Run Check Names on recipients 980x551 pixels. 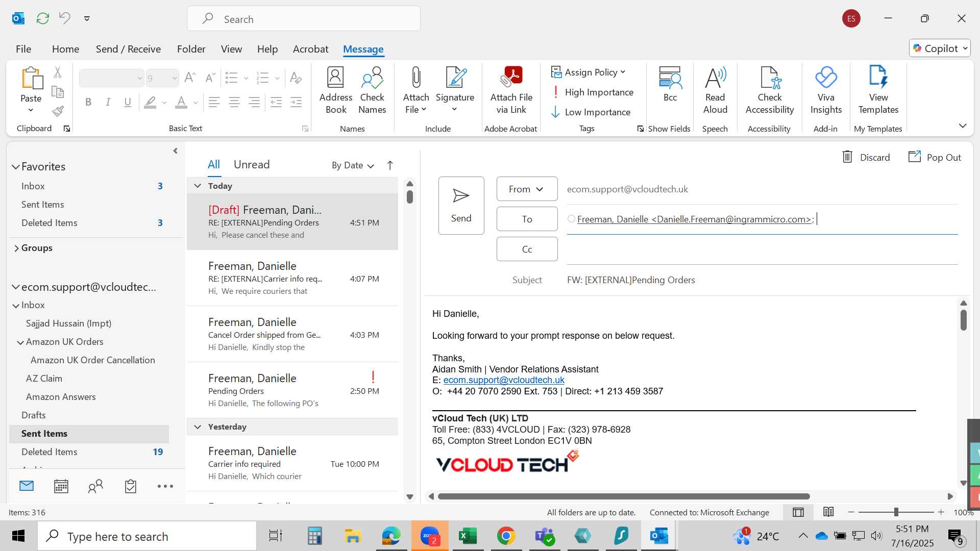[372, 90]
